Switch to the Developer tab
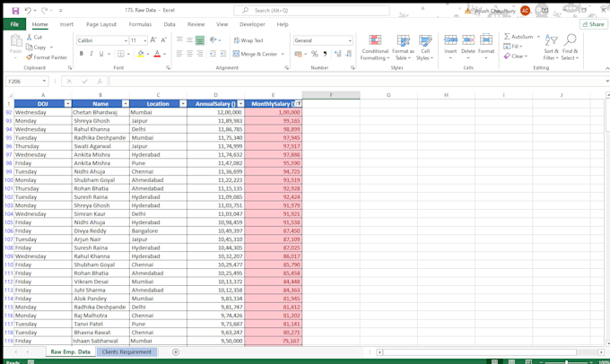This screenshot has width=610, height=364. click(x=252, y=24)
